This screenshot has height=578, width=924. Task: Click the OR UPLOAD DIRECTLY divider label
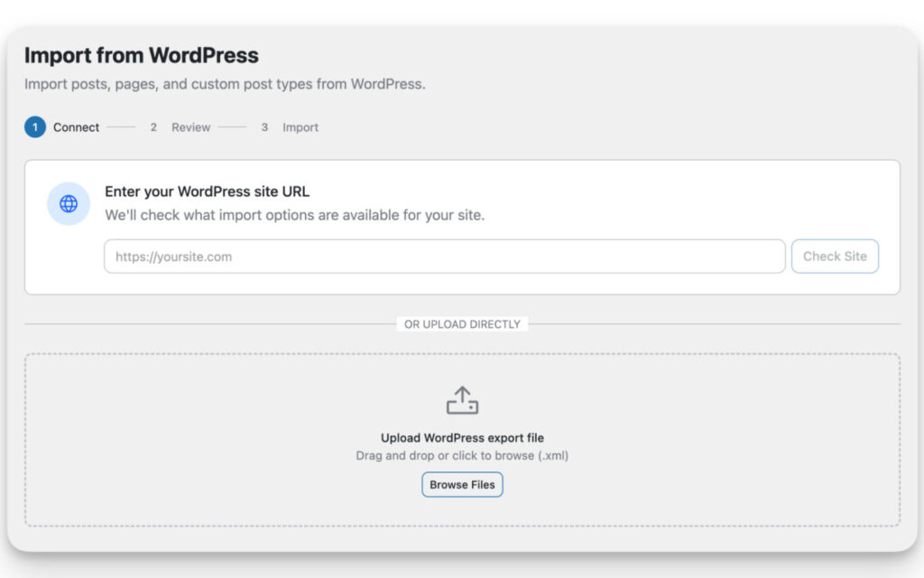(462, 323)
